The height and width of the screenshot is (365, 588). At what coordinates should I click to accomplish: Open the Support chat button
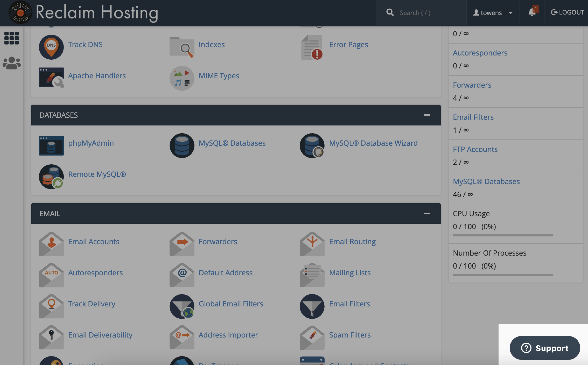point(545,348)
